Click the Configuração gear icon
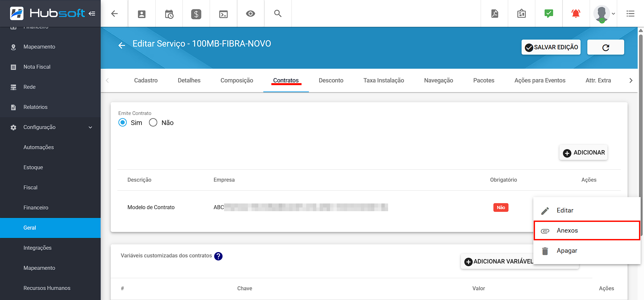Viewport: 644px width, 300px height. [x=13, y=128]
